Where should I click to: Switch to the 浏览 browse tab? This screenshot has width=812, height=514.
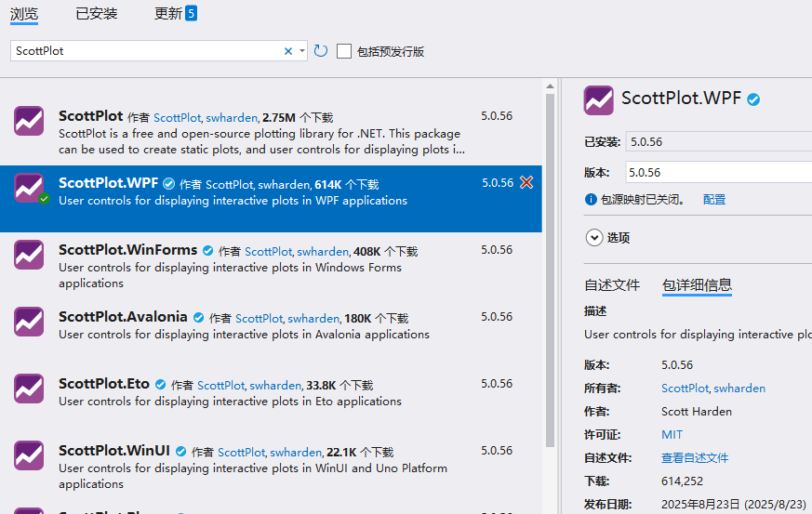pyautogui.click(x=24, y=14)
